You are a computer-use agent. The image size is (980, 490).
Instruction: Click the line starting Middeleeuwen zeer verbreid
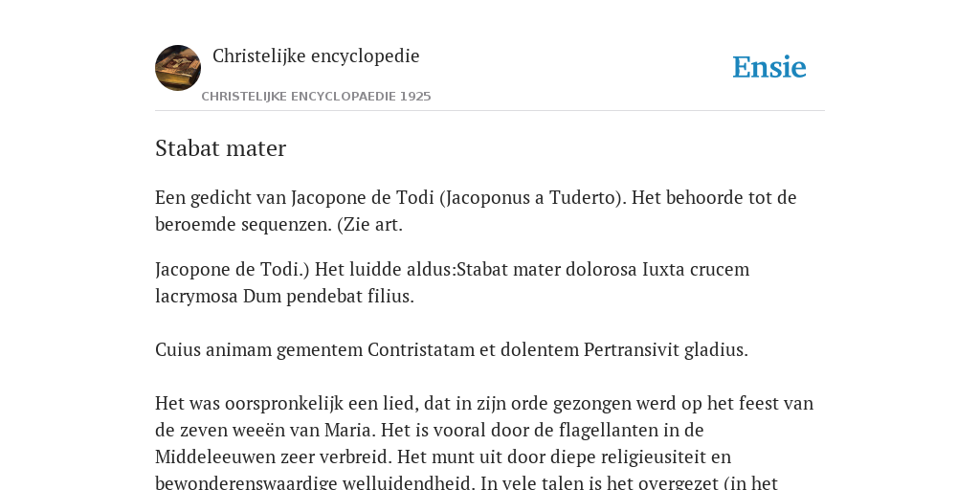[443, 457]
